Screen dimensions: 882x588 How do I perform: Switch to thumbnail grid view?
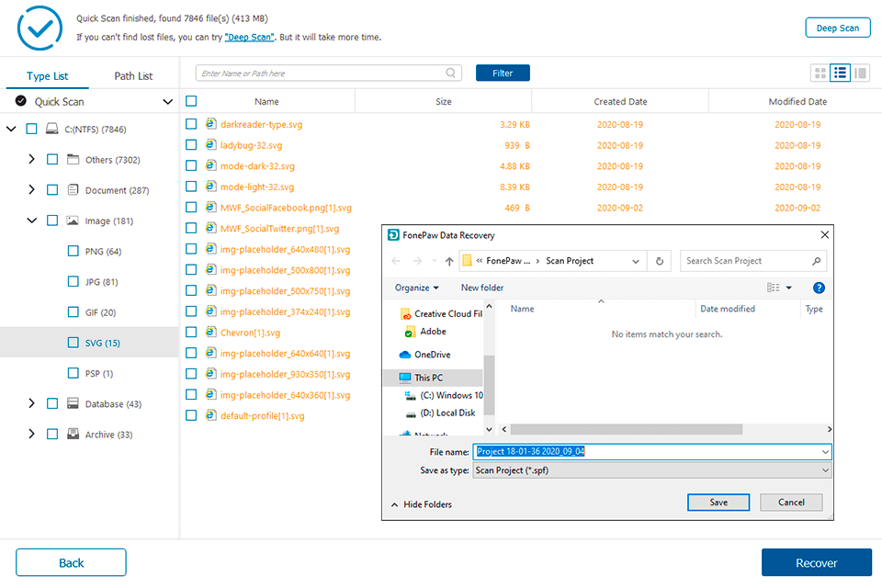click(x=820, y=73)
